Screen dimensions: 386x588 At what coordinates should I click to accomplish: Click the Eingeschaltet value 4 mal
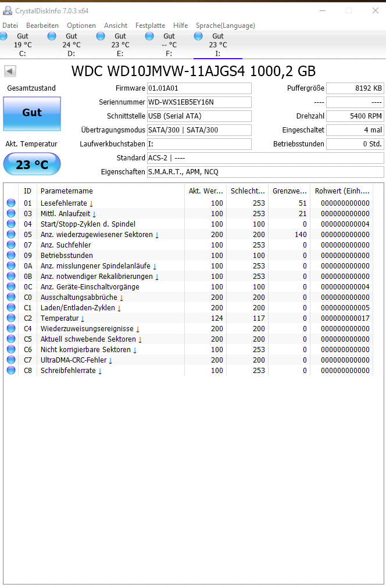355,130
